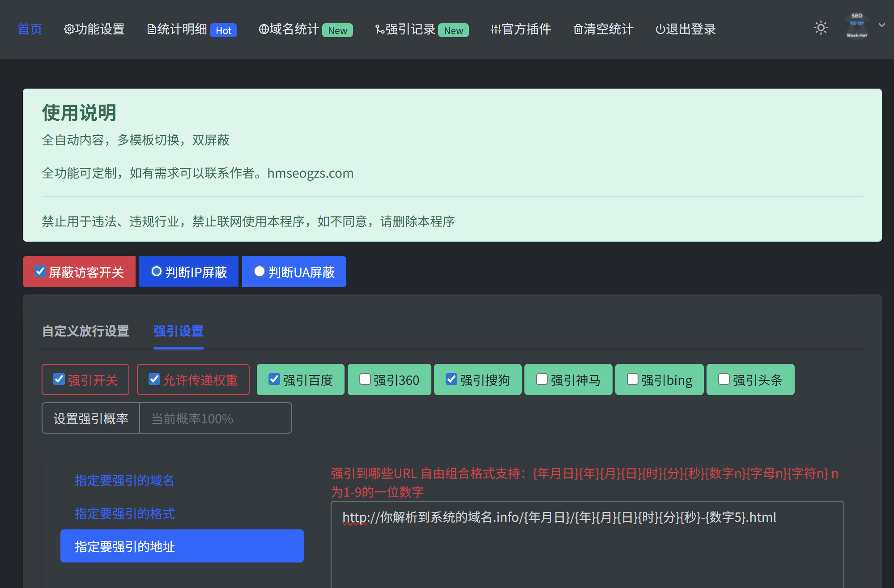
Task: Expand the user avatar dropdown chevron
Action: click(881, 26)
